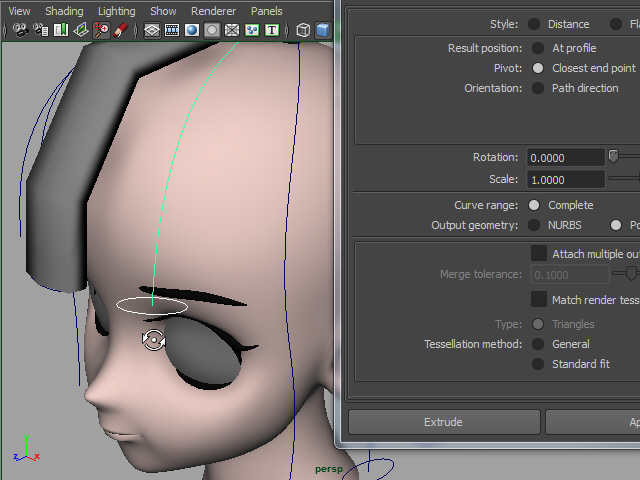Activate the grease pencil tool icon

pyautogui.click(x=120, y=30)
